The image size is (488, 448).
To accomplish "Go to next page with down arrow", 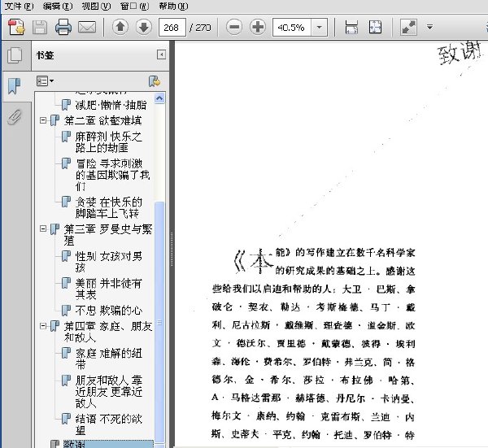I will click(144, 27).
